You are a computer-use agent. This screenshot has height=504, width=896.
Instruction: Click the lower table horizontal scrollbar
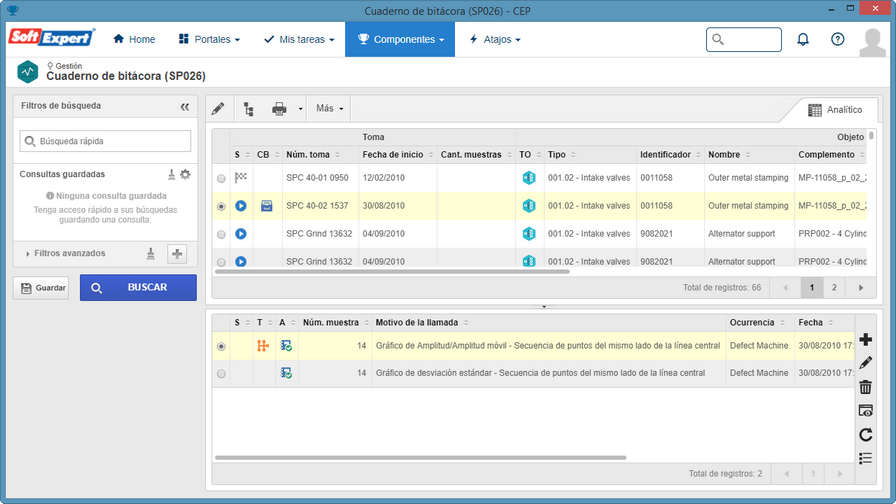coord(421,458)
